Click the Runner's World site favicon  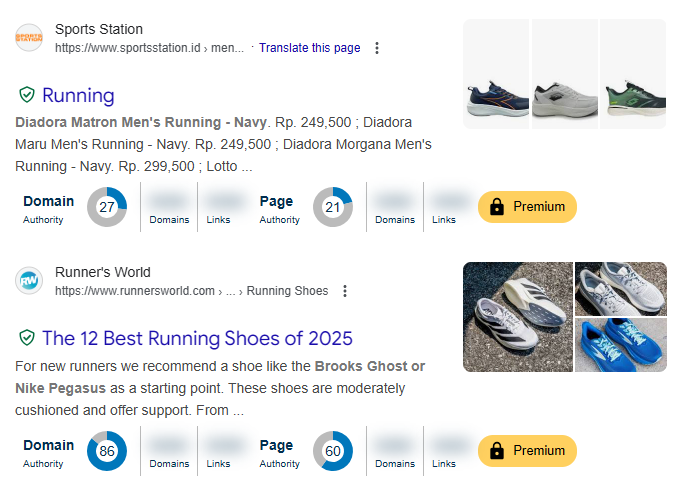[29, 281]
